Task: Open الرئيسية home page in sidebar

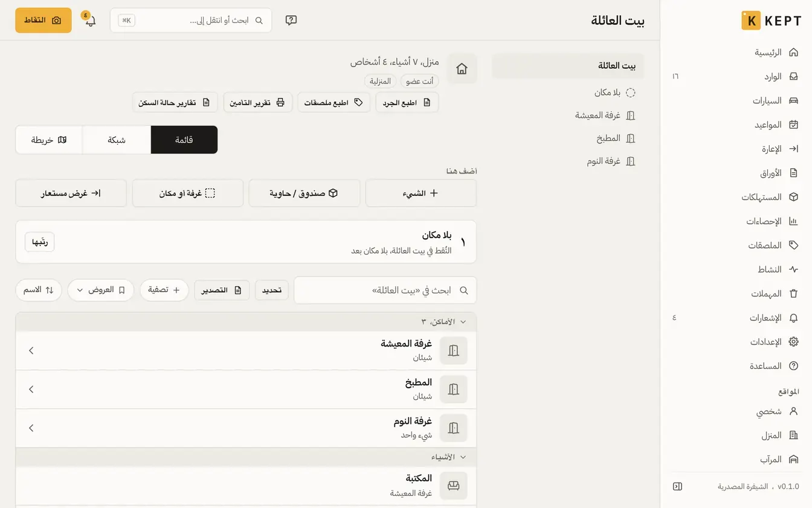Action: (x=735, y=53)
